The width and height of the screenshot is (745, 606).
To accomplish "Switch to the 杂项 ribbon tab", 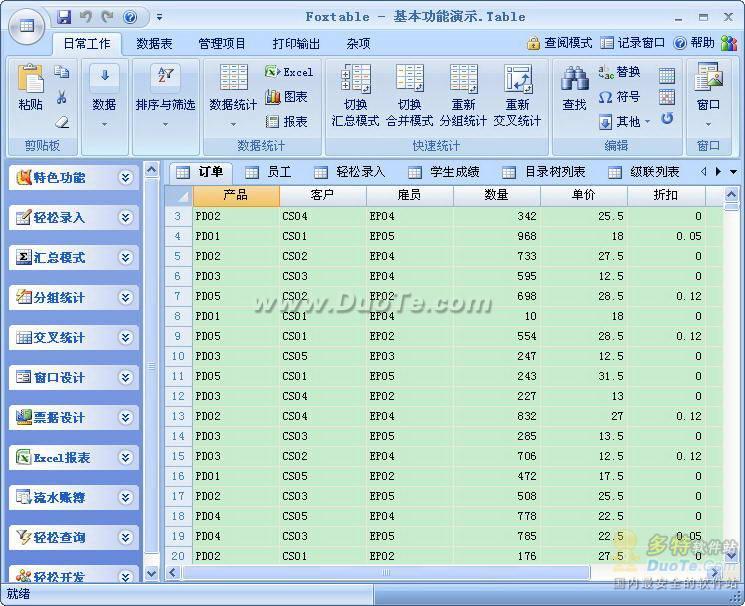I will (x=358, y=44).
